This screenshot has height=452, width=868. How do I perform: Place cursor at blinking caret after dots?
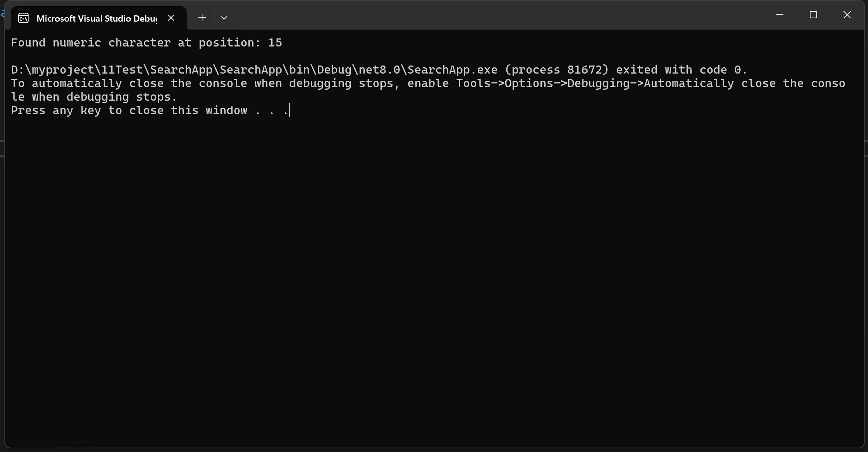289,110
